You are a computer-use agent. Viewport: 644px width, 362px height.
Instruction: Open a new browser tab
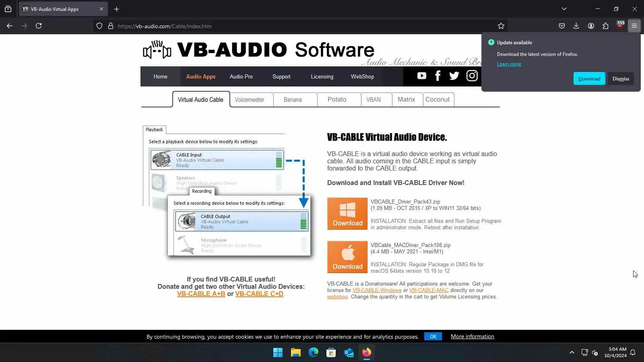point(117,9)
